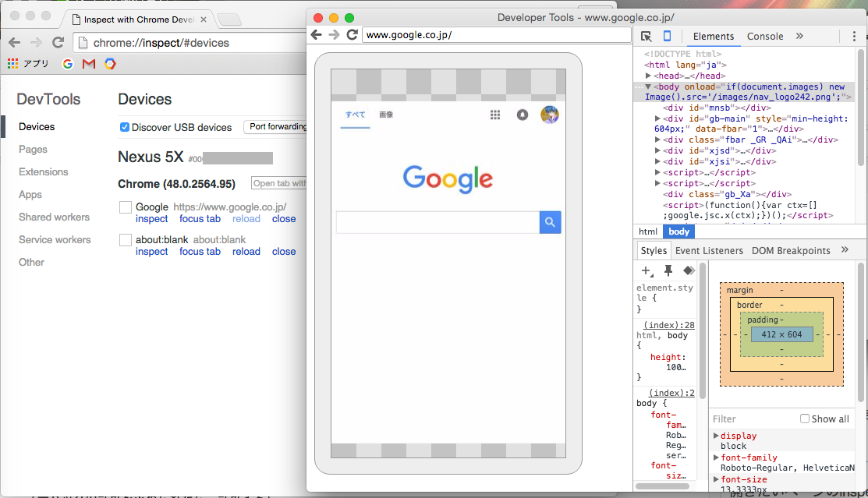Reload the chrome://inspect page
This screenshot has width=868, height=498.
click(x=58, y=43)
